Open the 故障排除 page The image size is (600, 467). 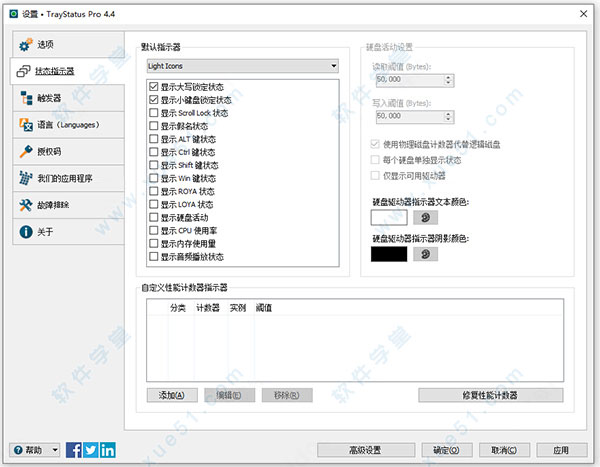[68, 205]
